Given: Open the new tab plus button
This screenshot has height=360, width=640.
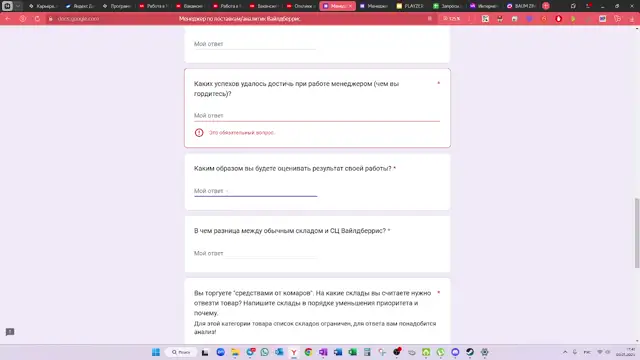Looking at the screenshot, I should pos(546,6).
